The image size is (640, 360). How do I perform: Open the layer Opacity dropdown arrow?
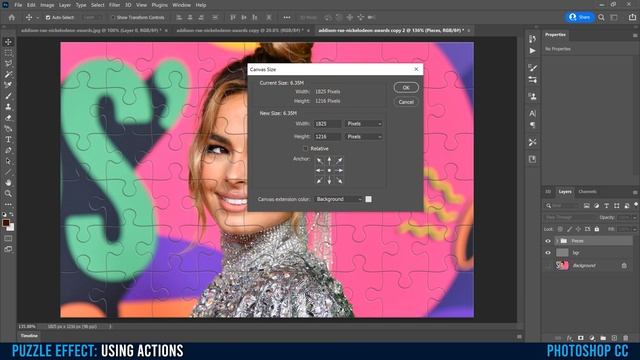[634, 218]
